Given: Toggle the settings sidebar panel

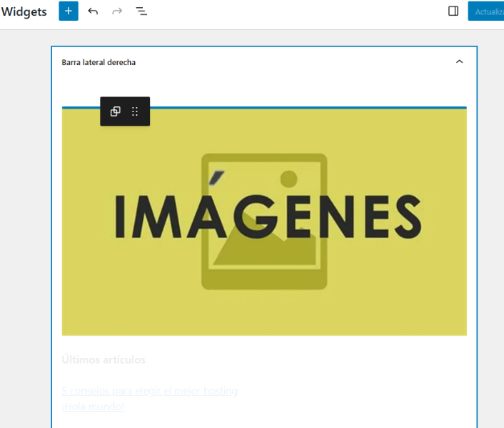Looking at the screenshot, I should tap(453, 11).
